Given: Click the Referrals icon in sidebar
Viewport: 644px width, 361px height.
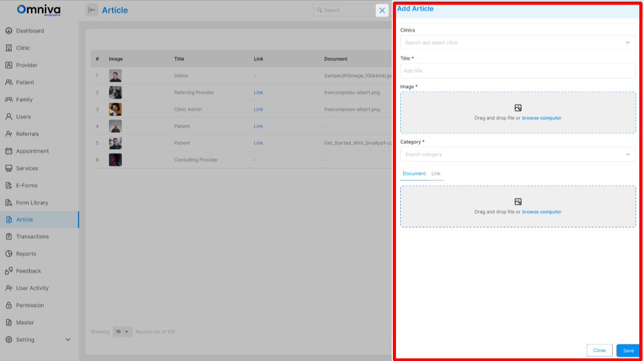Looking at the screenshot, I should point(9,134).
